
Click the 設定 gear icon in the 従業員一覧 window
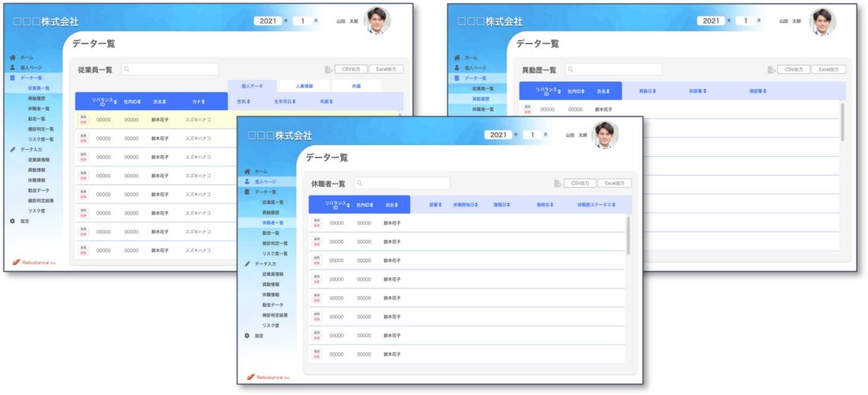[x=12, y=222]
